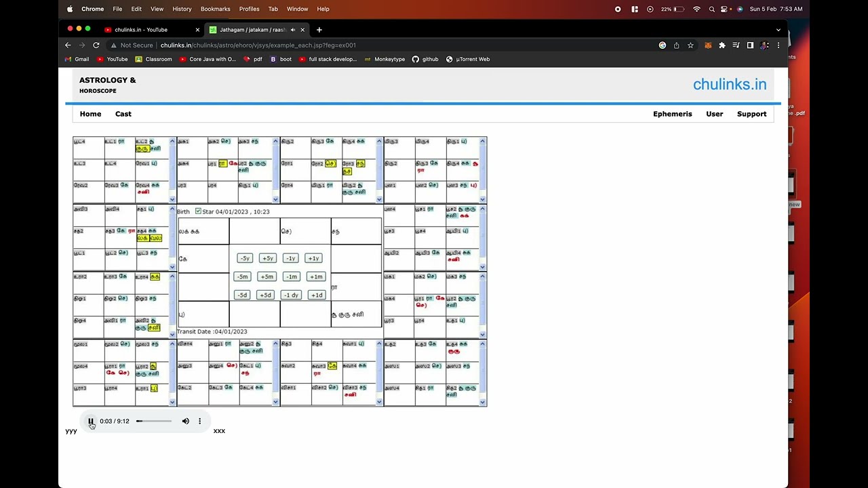Open the Home page link
The image size is (868, 488).
[x=90, y=114]
